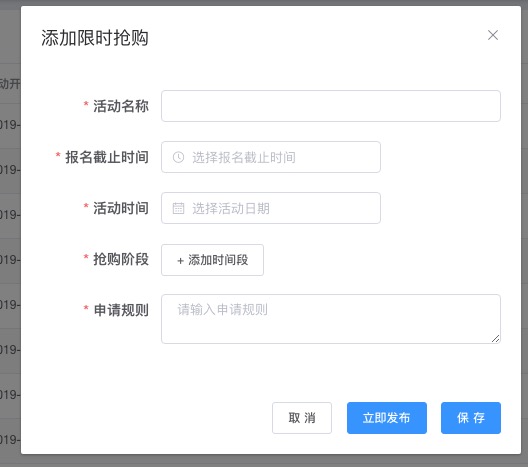Click the 添加时间段 button

point(212,260)
